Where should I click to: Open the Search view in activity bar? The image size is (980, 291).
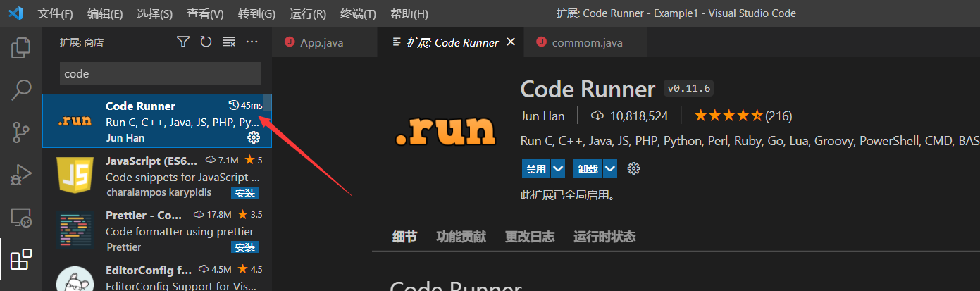pos(21,89)
